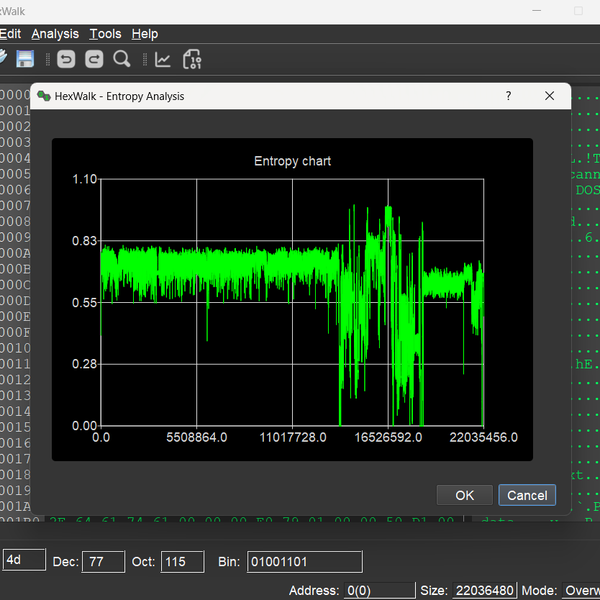This screenshot has width=600, height=600.
Task: Click Cancel in Entropy Analysis dialog
Action: click(x=527, y=495)
